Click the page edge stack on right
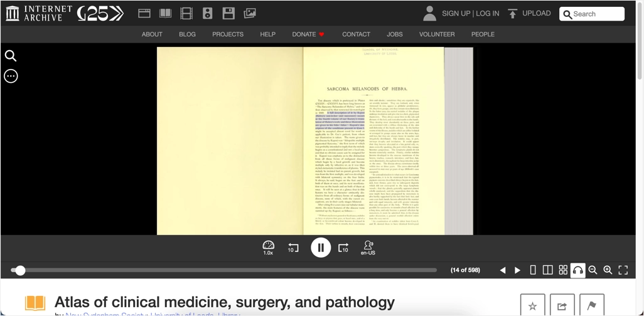This screenshot has width=644, height=316. (x=459, y=141)
